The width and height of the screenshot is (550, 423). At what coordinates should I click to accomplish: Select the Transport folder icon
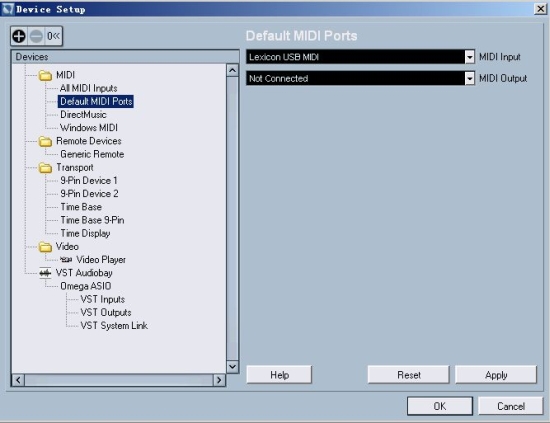tap(45, 168)
